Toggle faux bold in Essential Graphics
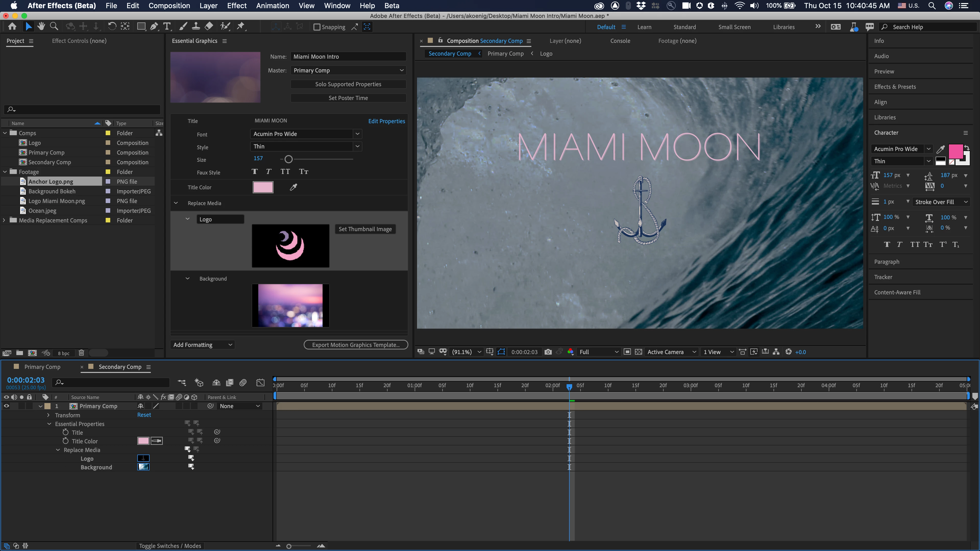 point(254,172)
